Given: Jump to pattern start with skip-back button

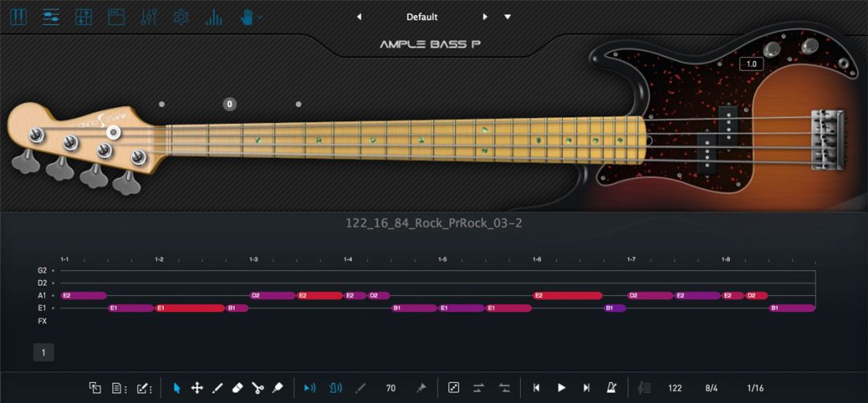Looking at the screenshot, I should coord(536,388).
